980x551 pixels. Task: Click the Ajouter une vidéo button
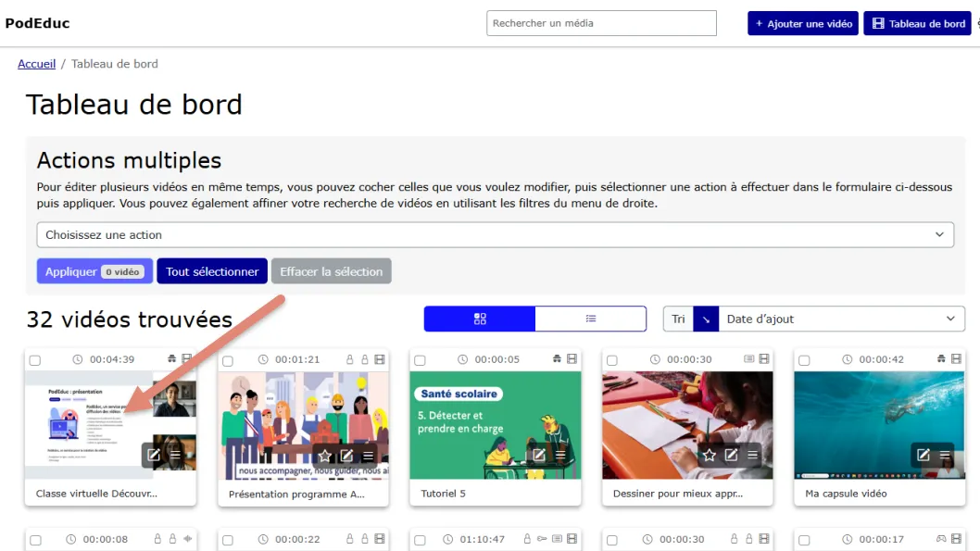[x=803, y=24]
